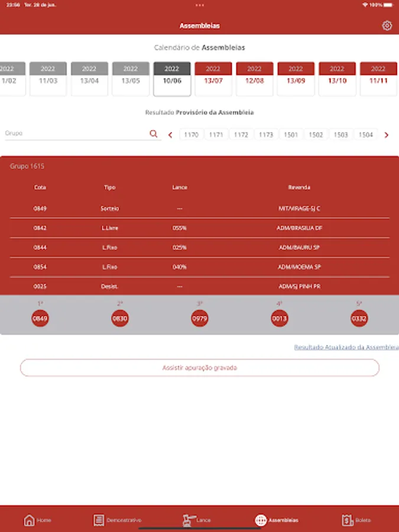Select assembly date 13/09

(296, 79)
